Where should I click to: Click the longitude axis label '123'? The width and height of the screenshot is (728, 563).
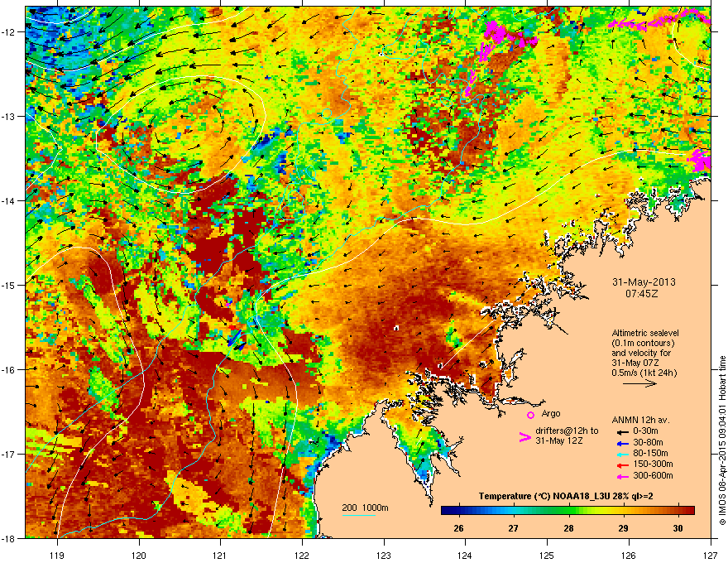point(384,555)
